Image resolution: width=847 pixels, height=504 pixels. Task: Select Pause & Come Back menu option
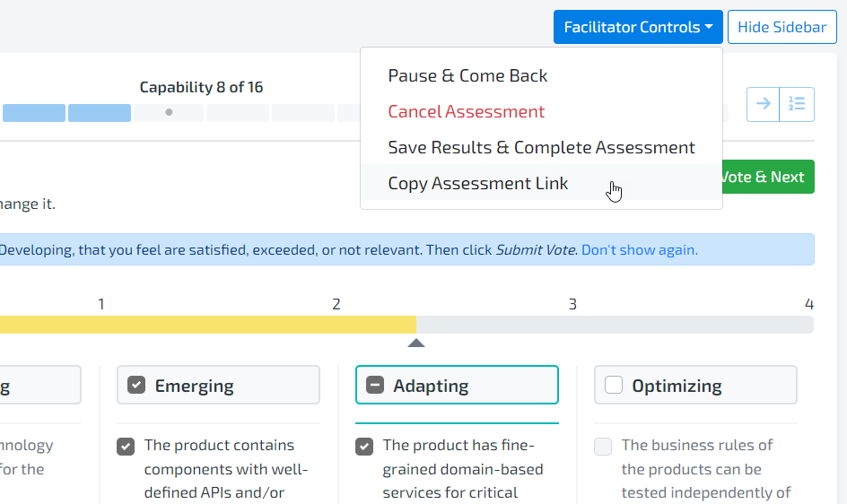click(467, 76)
